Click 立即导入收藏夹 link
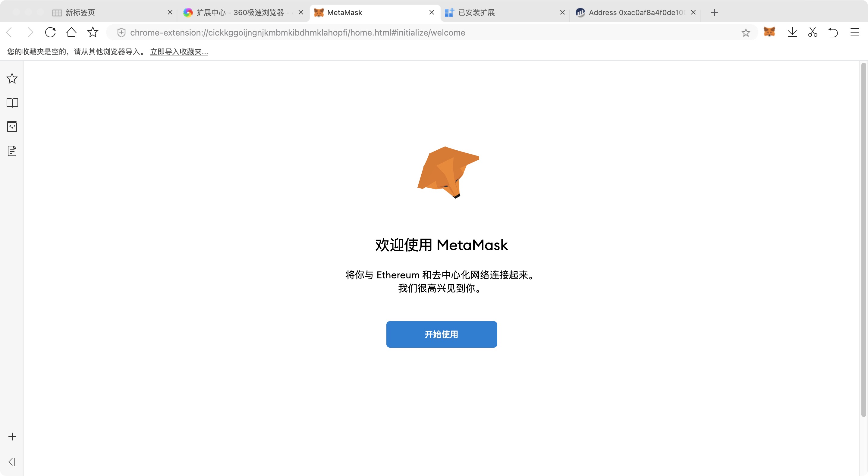The image size is (868, 476). [179, 52]
